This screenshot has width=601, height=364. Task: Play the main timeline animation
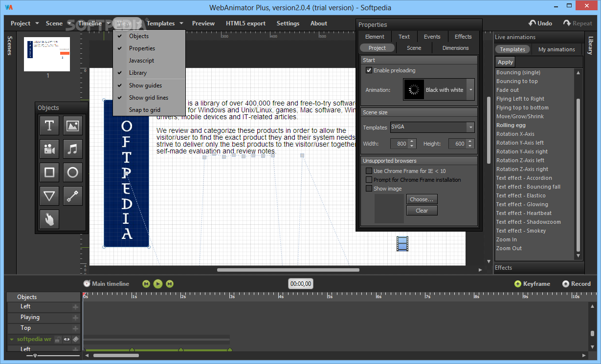coord(158,283)
